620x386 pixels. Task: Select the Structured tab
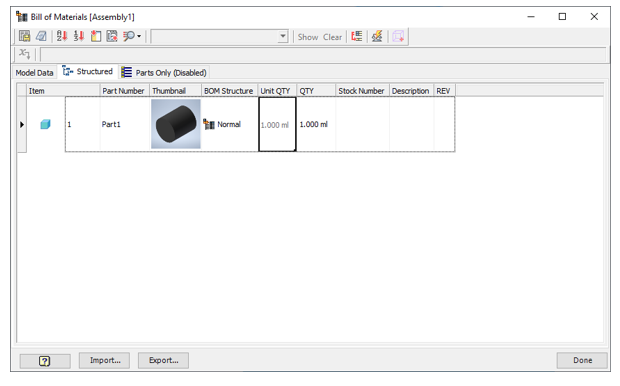pos(88,72)
